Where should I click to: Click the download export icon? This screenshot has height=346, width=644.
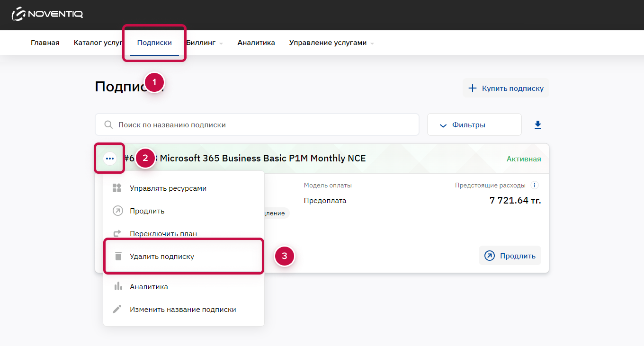537,125
